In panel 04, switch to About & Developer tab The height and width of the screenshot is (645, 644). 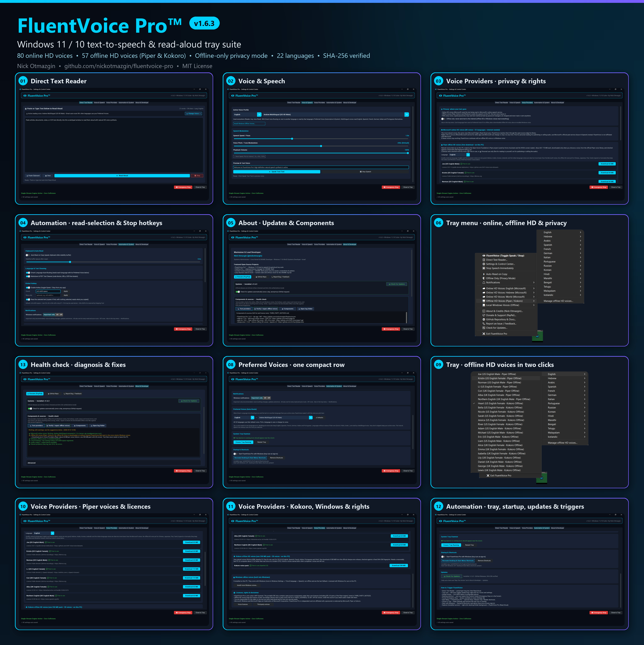point(142,244)
